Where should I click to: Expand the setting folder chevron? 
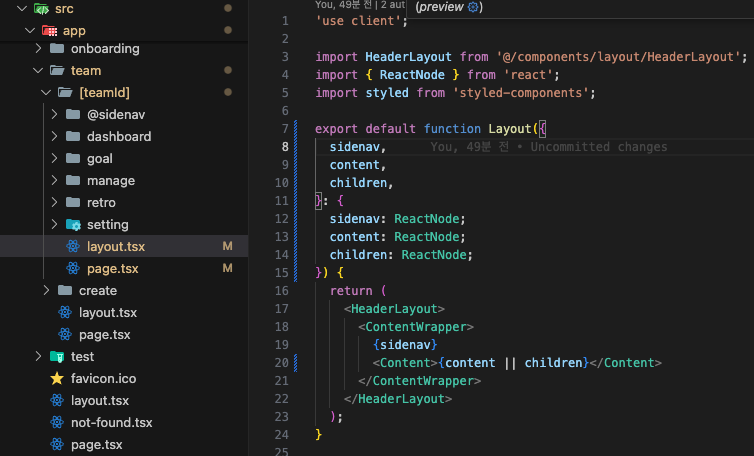(54, 224)
